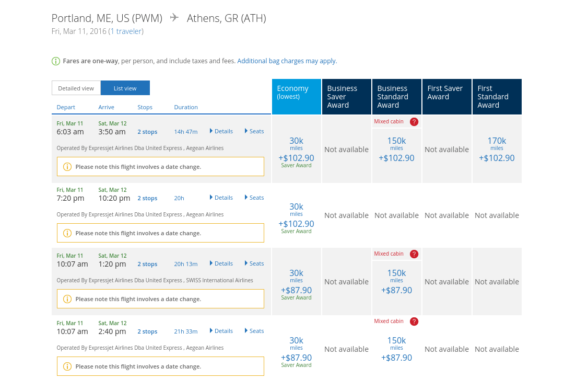
Task: Click date change warning icon on 20h 13m flight
Action: pyautogui.click(x=67, y=299)
